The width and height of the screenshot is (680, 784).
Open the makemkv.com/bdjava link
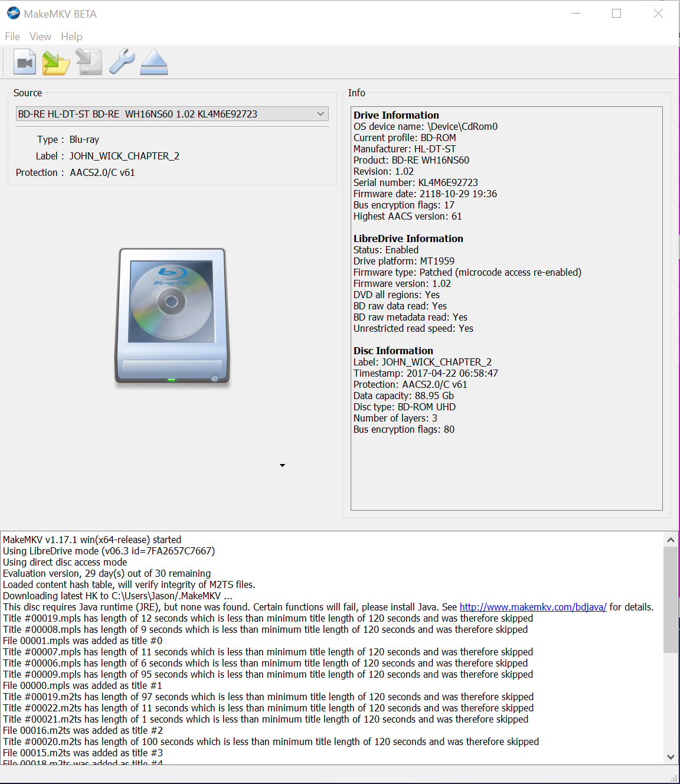[532, 607]
